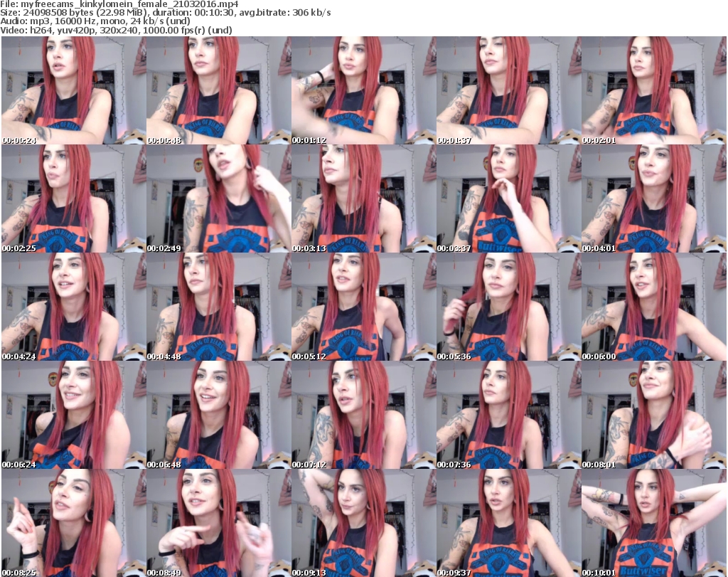Choose the frame stamped 00:06:00

[653, 307]
